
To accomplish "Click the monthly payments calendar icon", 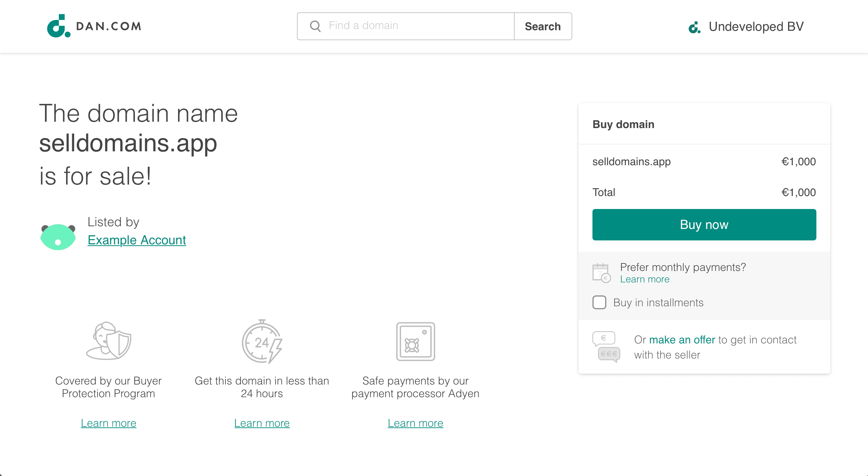I will (602, 273).
